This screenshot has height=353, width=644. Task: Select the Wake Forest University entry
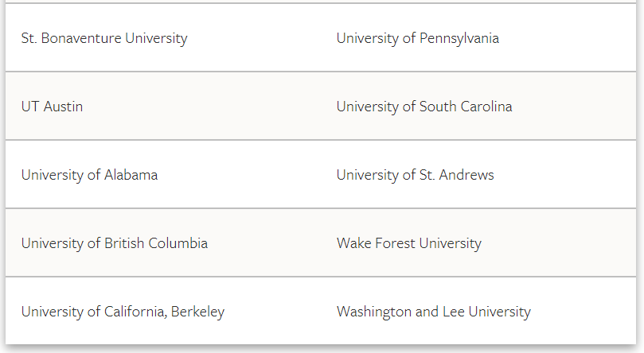(x=409, y=243)
